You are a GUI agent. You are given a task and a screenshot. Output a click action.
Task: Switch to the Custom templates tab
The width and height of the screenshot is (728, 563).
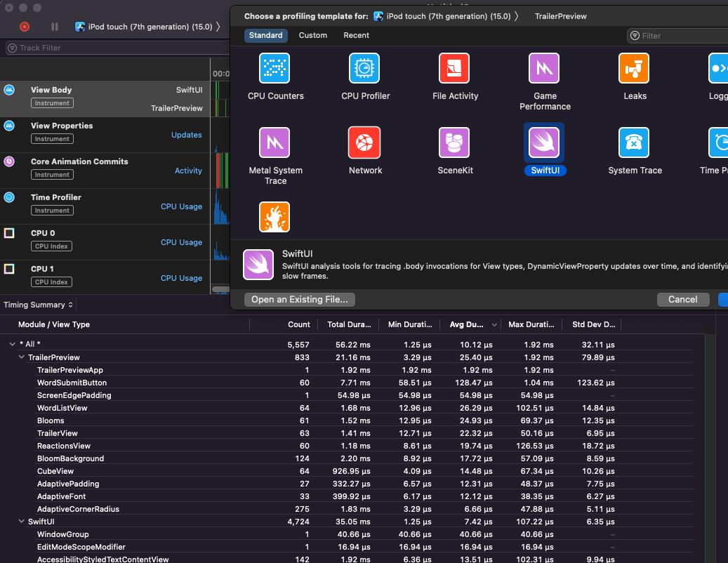[313, 35]
